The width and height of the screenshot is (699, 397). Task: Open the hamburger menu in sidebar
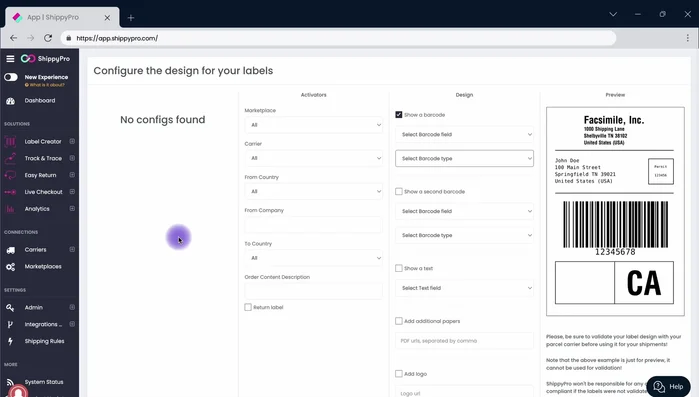tap(10, 59)
